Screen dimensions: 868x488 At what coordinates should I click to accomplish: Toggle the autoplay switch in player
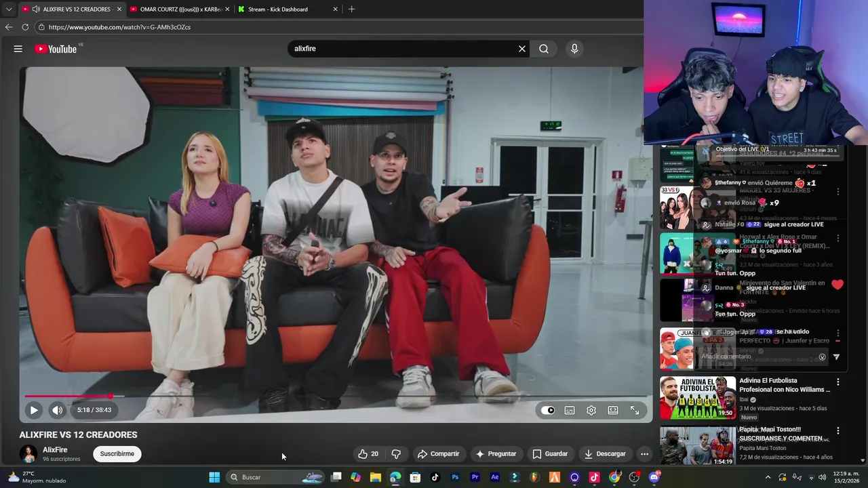(x=548, y=410)
